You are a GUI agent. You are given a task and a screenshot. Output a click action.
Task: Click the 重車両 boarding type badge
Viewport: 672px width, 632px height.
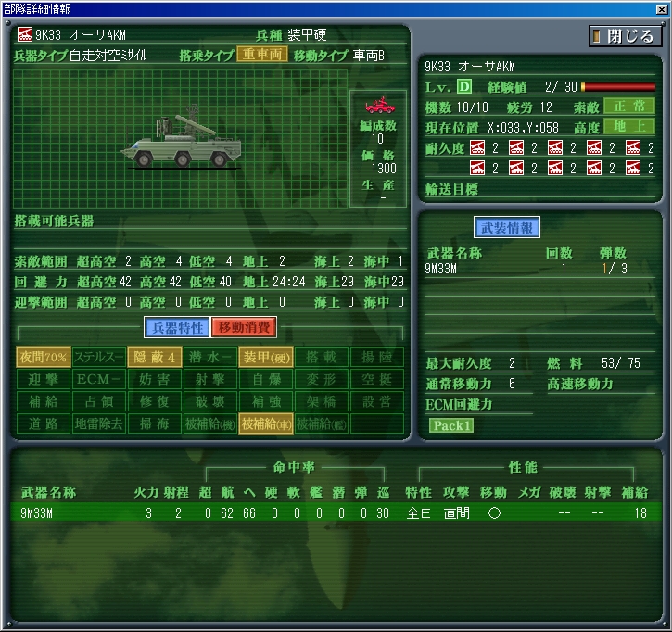point(262,55)
